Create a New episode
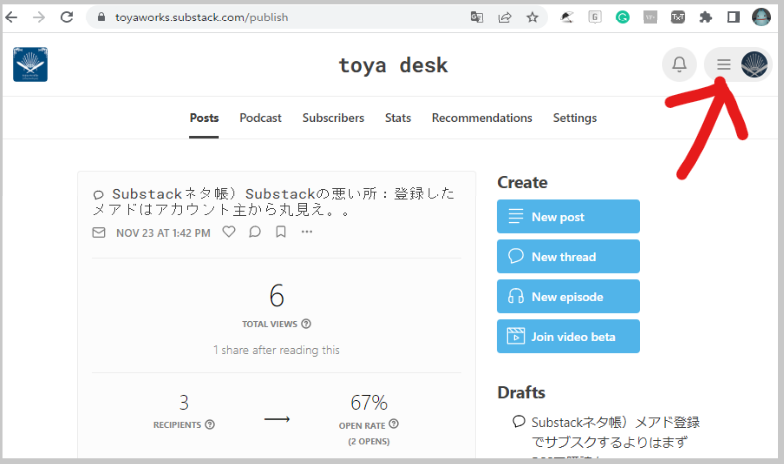The image size is (784, 464). pyautogui.click(x=568, y=296)
